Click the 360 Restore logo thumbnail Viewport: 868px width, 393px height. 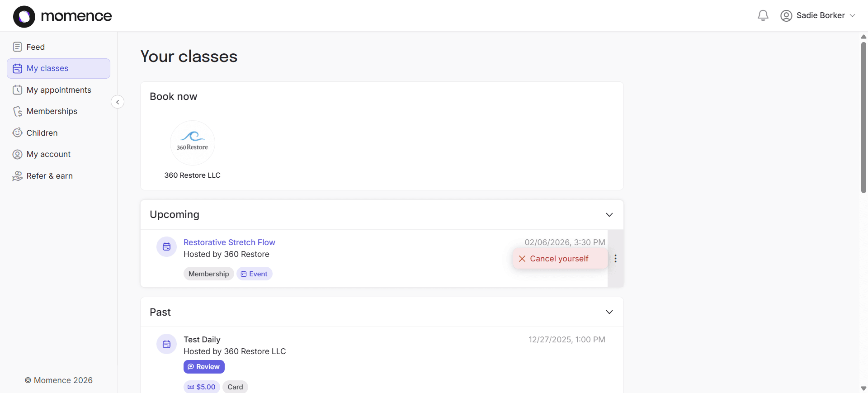point(193,143)
